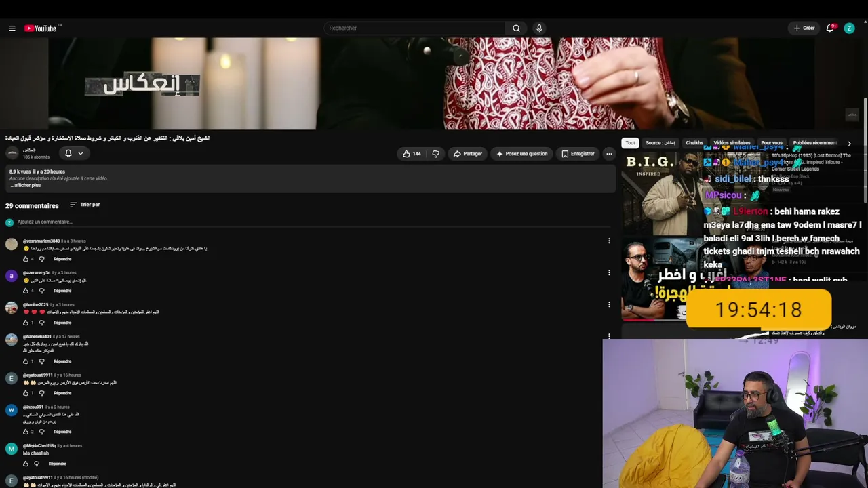This screenshot has height=488, width=868.
Task: Click the video title text
Action: (108, 138)
